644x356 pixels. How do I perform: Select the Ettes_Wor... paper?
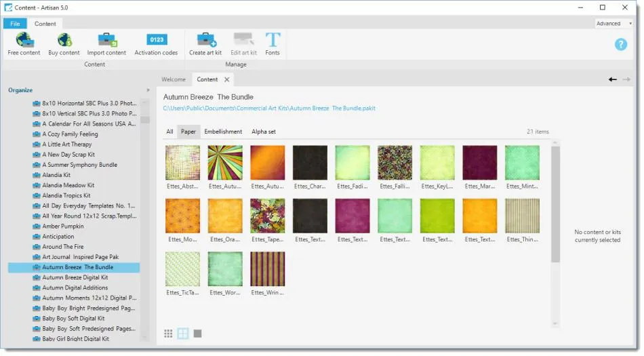pos(225,269)
